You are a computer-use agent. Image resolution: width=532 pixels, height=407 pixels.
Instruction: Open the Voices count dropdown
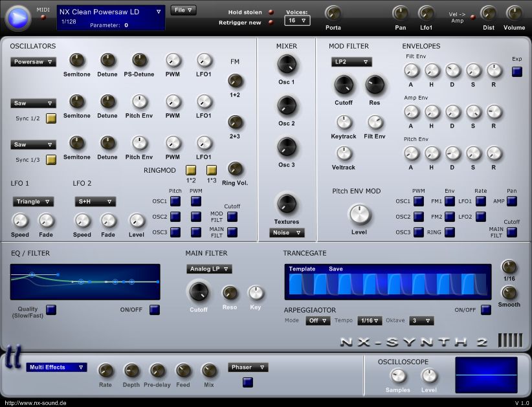(297, 21)
